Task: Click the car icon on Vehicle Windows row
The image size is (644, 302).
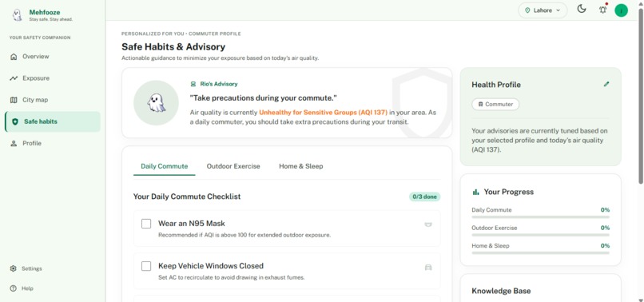Action: coord(428,268)
